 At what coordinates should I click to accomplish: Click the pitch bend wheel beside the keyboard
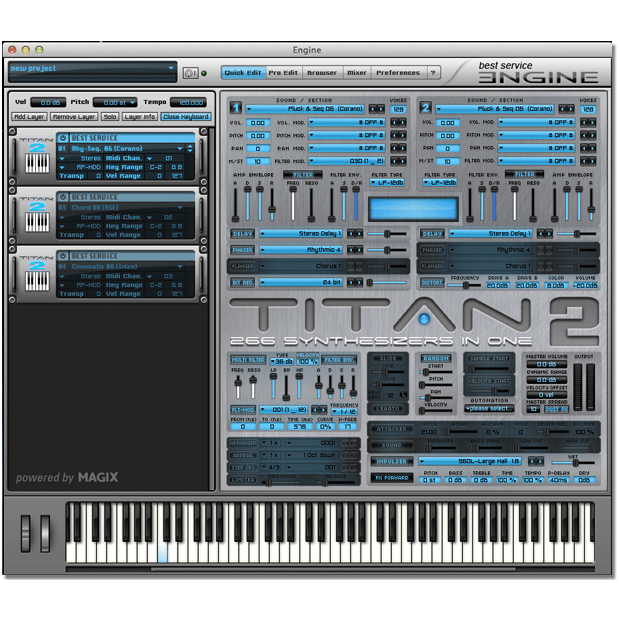click(26, 533)
